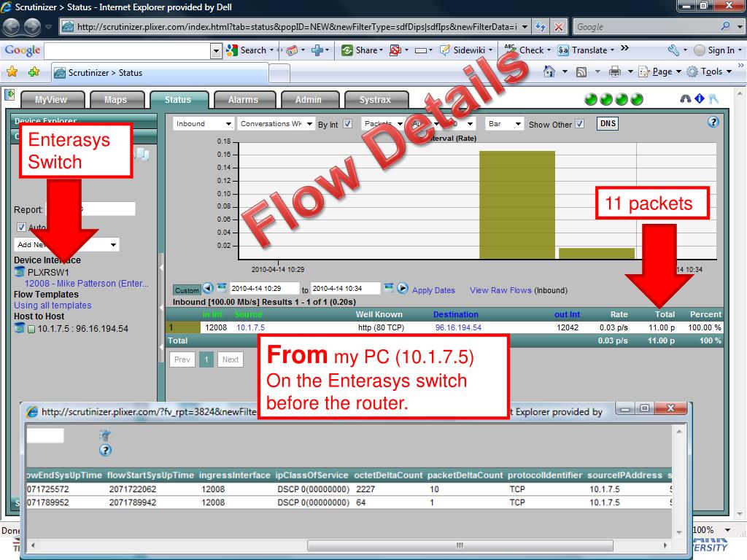Click the binoculars search icon in Scrutinizer
This screenshot has height=560, width=747.
pos(686,98)
